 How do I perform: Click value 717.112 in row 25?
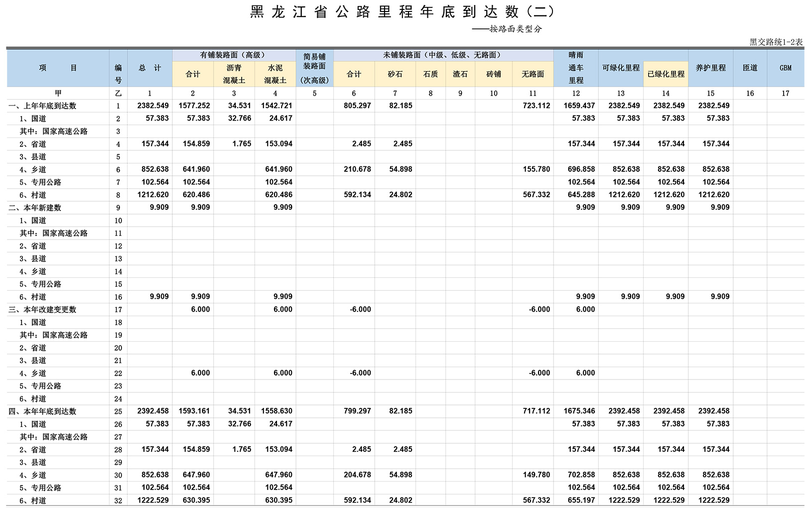[x=537, y=411]
